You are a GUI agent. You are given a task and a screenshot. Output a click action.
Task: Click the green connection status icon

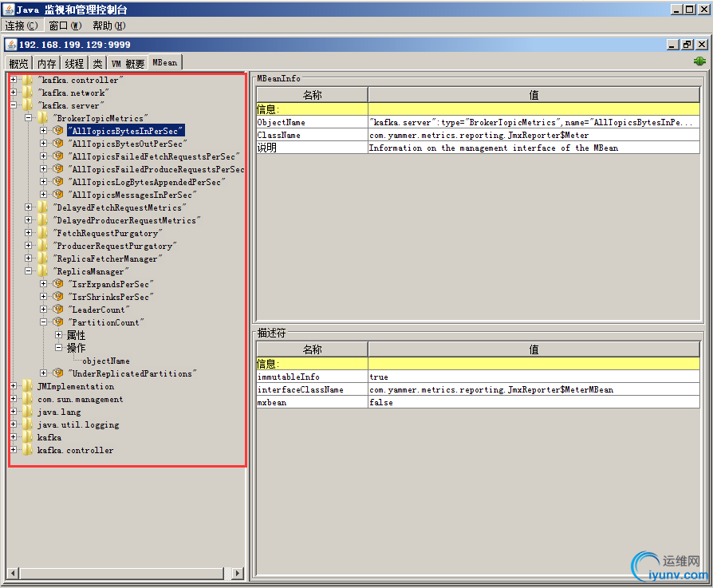(699, 61)
